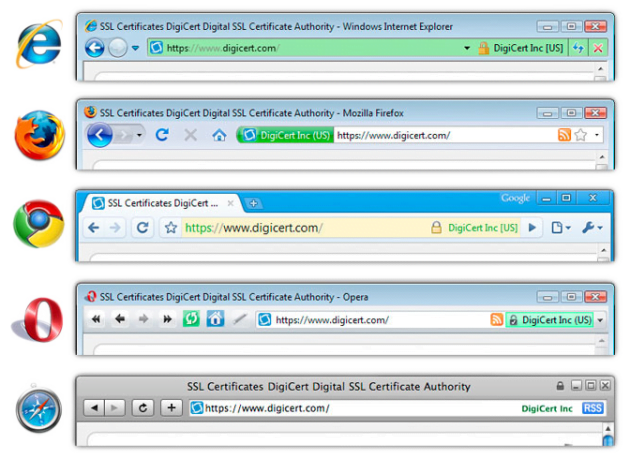Click Safari add bookmark plus button

[172, 408]
